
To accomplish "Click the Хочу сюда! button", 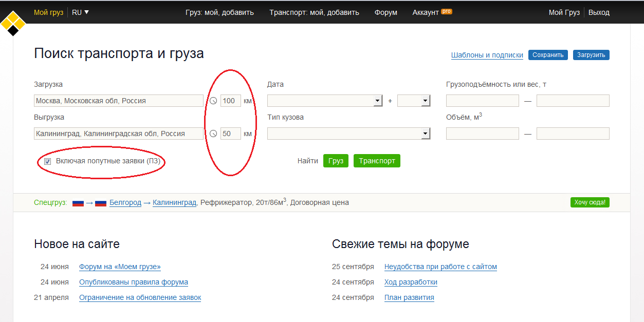I will [590, 202].
